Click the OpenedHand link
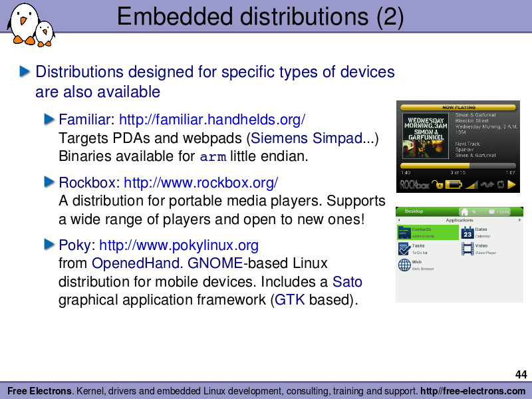Screen dimensions: 532x399 [x=138, y=263]
